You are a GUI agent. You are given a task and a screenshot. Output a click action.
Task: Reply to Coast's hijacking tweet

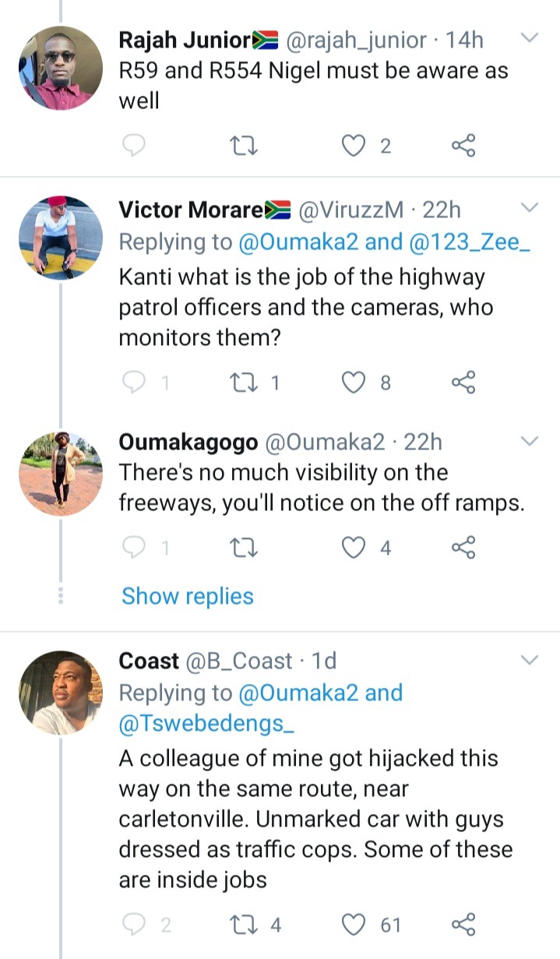[135, 925]
